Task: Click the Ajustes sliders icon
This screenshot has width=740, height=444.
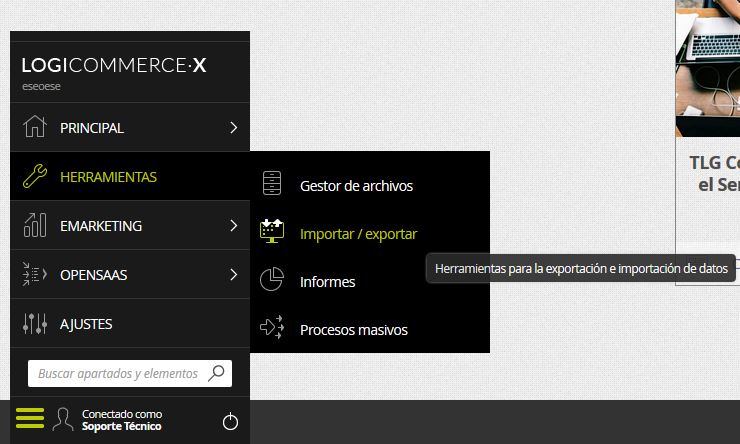Action: tap(34, 324)
